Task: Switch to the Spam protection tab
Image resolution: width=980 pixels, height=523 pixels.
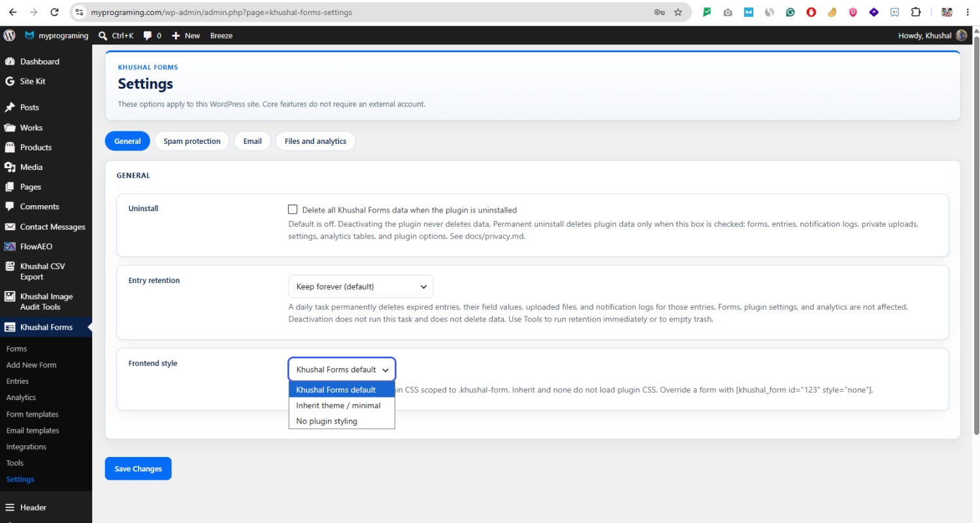Action: click(192, 141)
